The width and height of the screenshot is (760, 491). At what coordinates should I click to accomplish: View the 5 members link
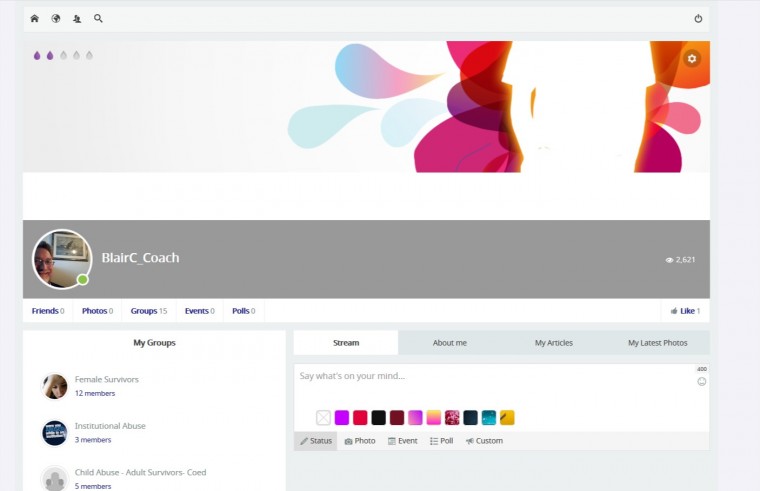click(x=93, y=486)
